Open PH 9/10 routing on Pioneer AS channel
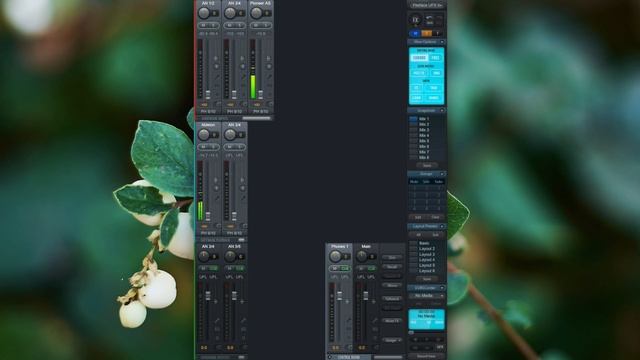Screen dimensions: 640x360 coord(260,111)
